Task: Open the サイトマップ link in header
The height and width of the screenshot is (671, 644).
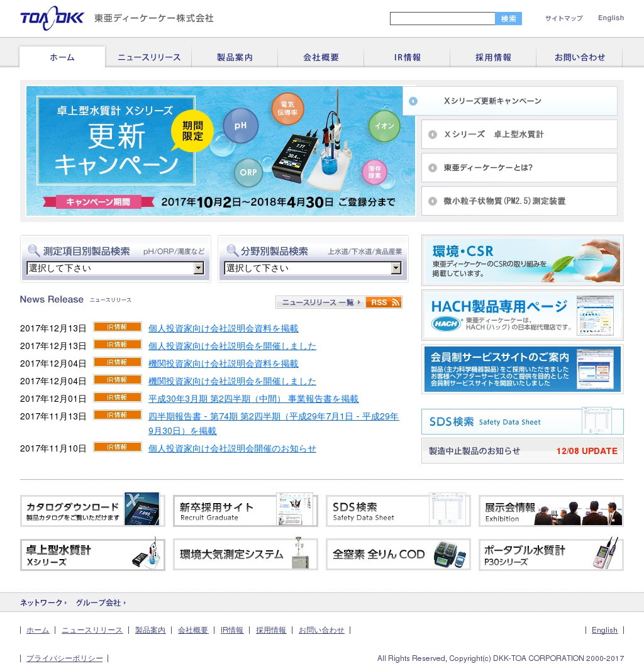Action: 564,18
